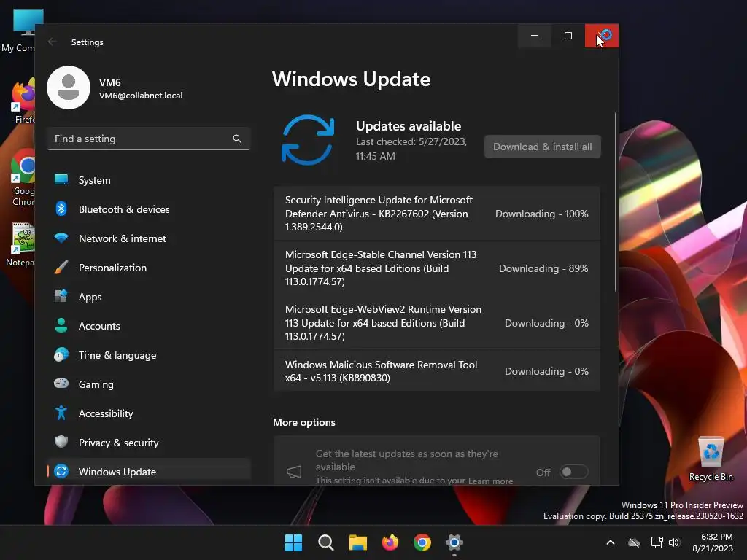Click the search magnifier in Find a setting
The height and width of the screenshot is (560, 747).
tap(237, 139)
